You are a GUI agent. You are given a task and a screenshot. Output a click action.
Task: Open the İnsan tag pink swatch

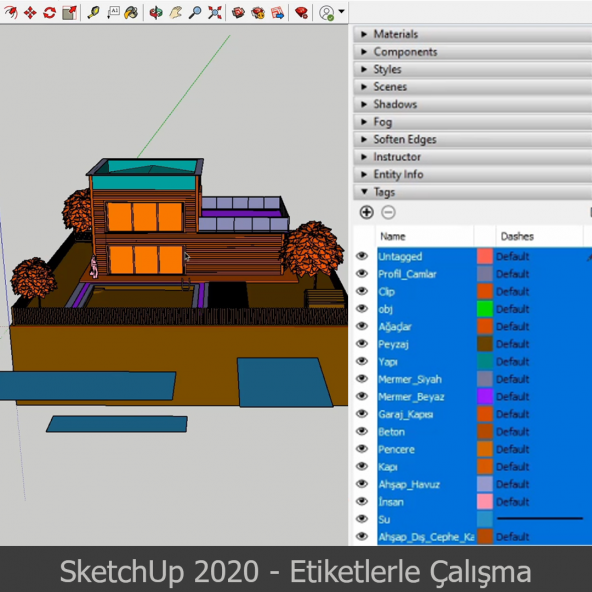[485, 501]
